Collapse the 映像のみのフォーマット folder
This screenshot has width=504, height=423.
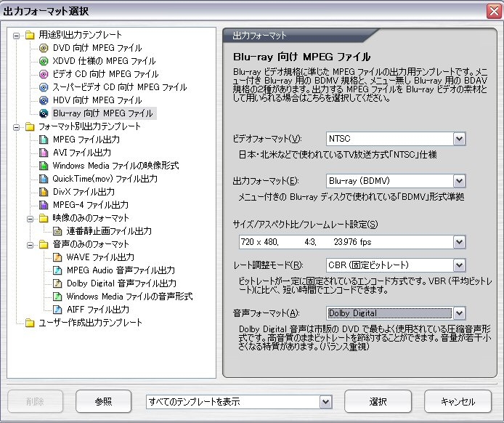tap(30, 219)
